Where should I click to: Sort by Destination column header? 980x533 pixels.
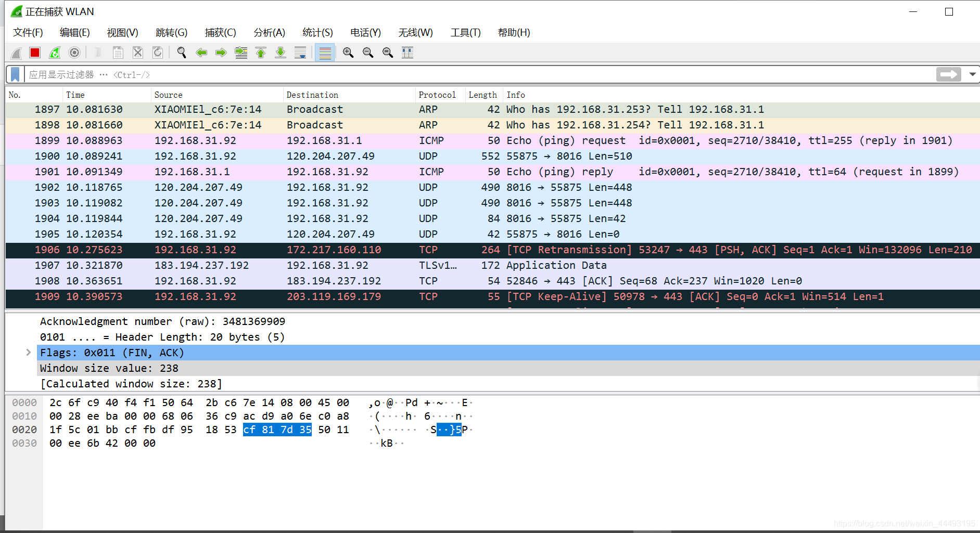point(349,95)
